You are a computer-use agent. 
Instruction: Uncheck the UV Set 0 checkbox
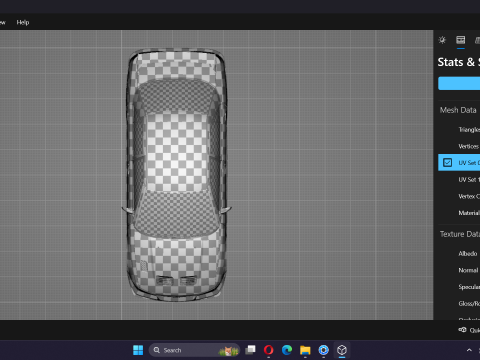tap(447, 163)
